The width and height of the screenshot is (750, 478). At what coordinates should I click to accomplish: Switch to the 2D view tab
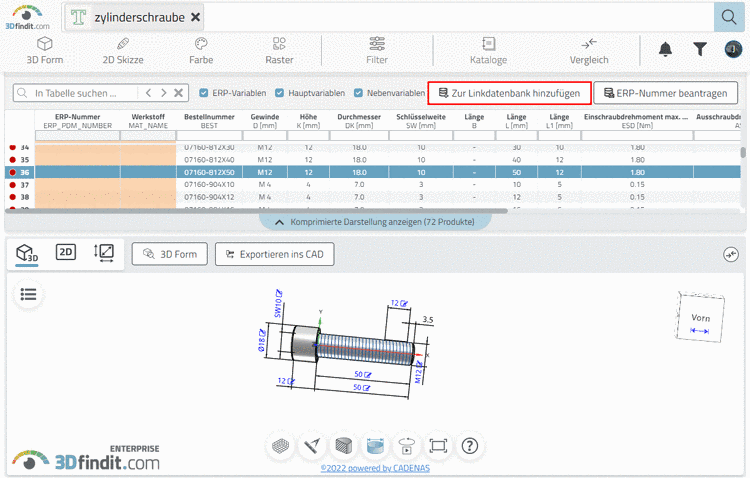pyautogui.click(x=66, y=252)
